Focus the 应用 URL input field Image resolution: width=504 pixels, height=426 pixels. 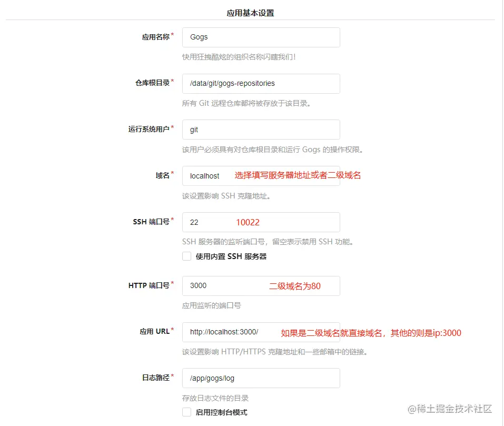[261, 332]
